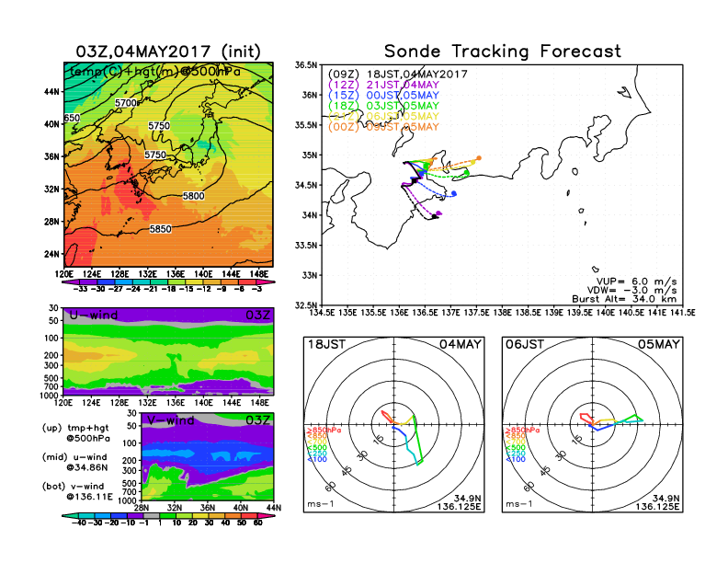Click the 5800 contour label on the 500hPa map
Image resolution: width=728 pixels, height=563 pixels.
[193, 196]
